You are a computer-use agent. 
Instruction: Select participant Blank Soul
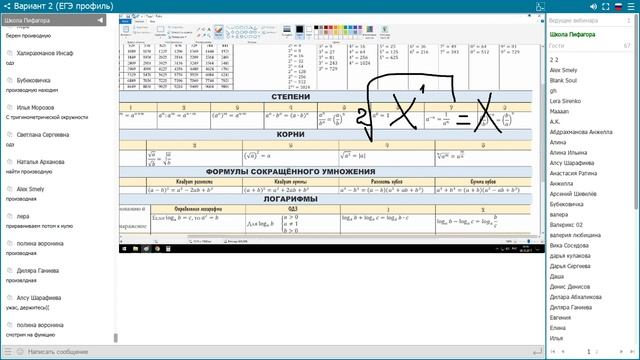563,80
